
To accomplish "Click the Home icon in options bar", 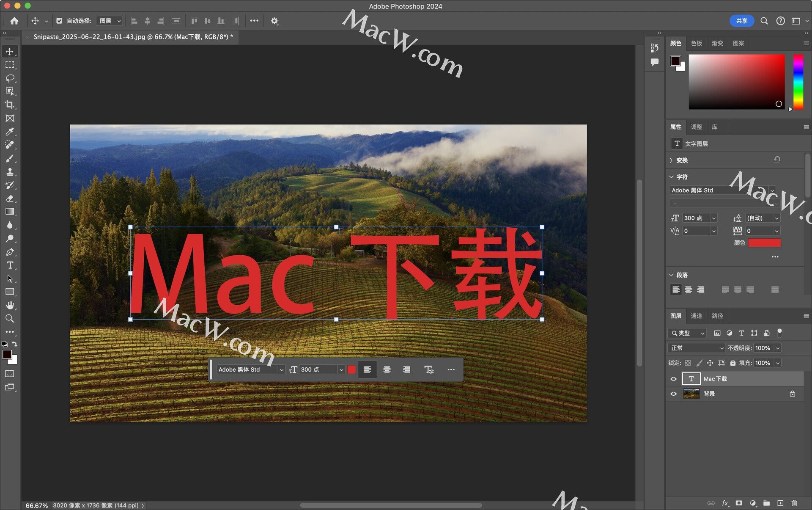I will (14, 21).
